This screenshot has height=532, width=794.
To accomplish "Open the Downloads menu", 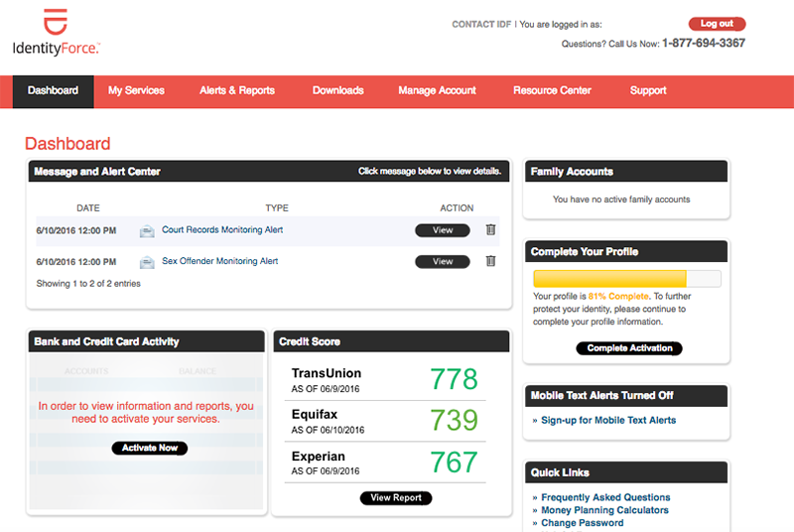I will (x=337, y=90).
